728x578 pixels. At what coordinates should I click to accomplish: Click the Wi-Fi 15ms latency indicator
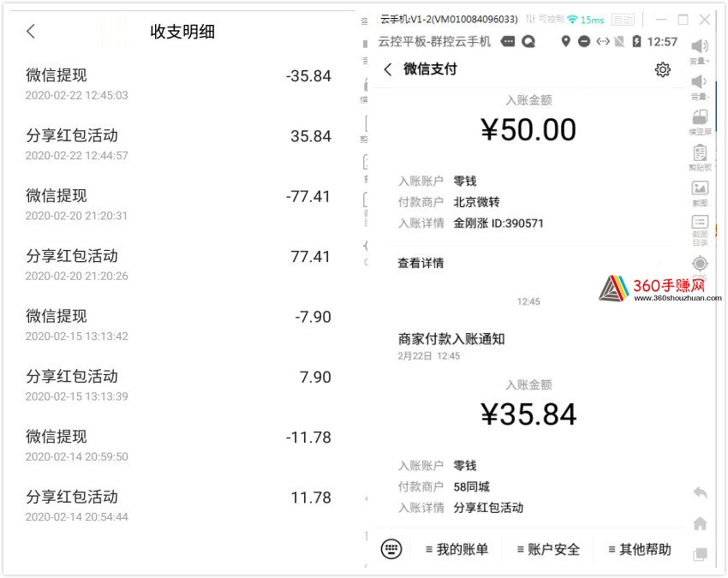tap(586, 20)
